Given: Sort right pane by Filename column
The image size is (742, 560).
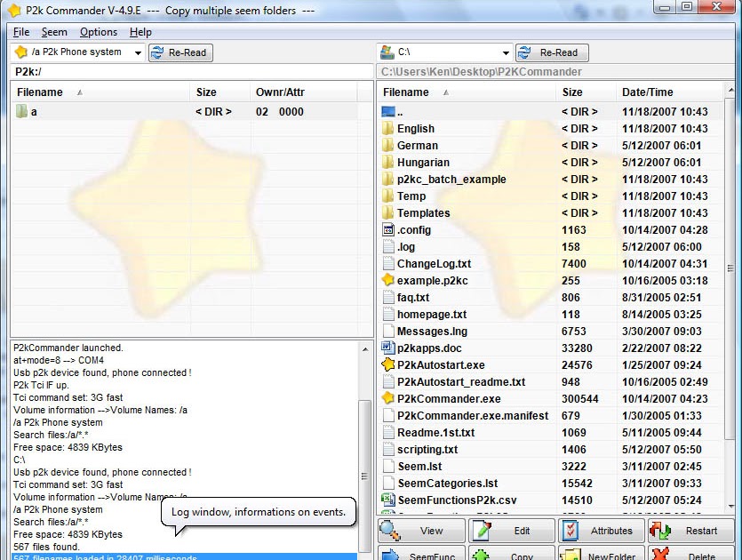Looking at the screenshot, I should click(x=467, y=92).
